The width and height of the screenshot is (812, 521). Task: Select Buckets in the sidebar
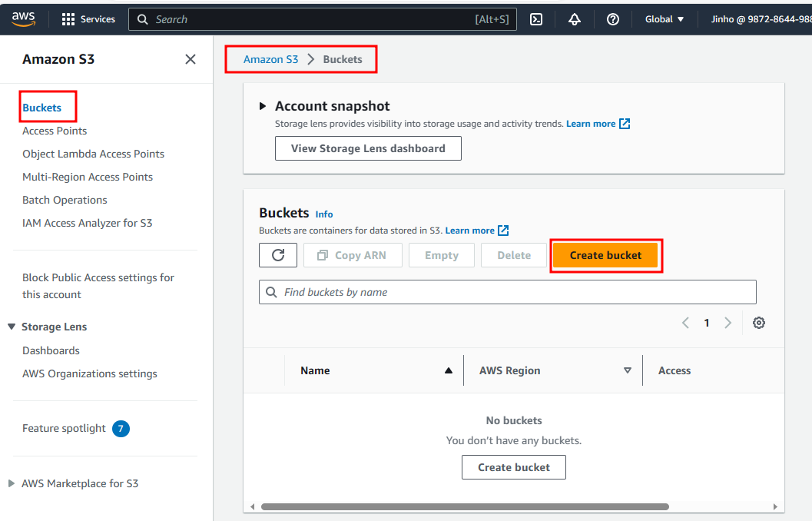coord(42,108)
